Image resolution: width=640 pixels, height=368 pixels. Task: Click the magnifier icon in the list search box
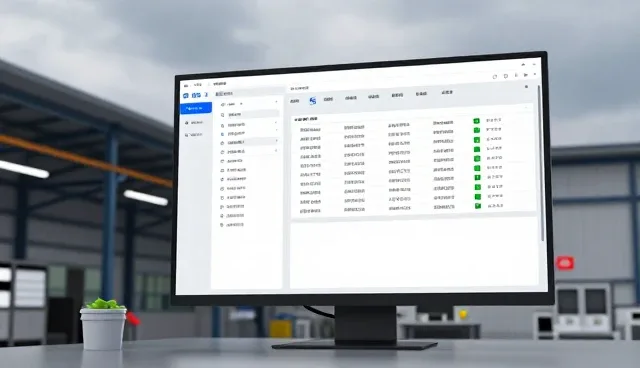point(222,115)
